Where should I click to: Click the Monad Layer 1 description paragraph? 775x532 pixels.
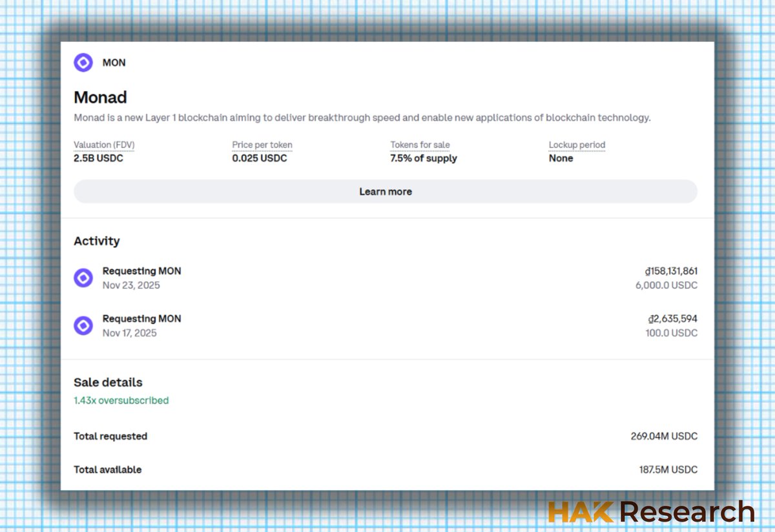[x=362, y=118]
